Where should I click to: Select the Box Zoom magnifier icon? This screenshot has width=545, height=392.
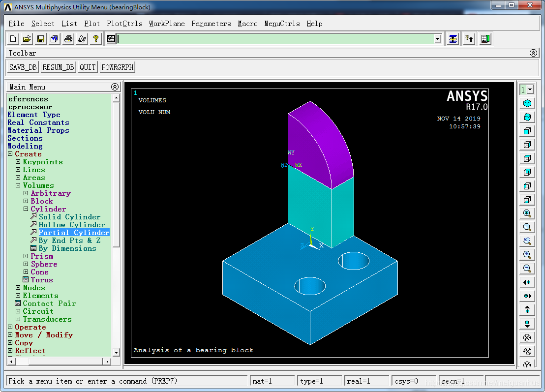[x=527, y=227]
